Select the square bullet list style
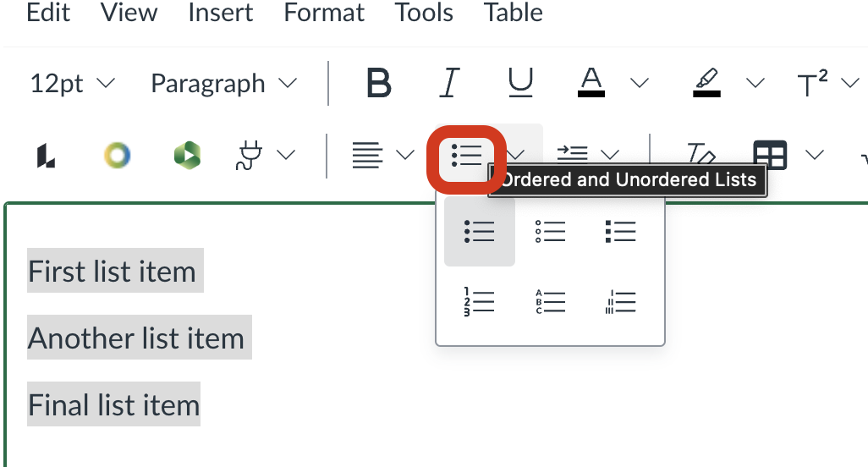Viewport: 868px width, 467px height. point(620,231)
